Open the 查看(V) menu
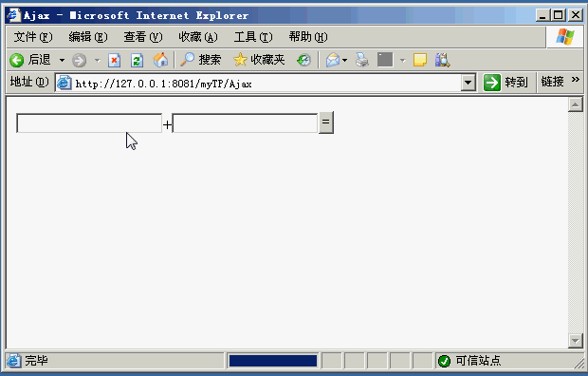This screenshot has height=376, width=588. tap(143, 37)
